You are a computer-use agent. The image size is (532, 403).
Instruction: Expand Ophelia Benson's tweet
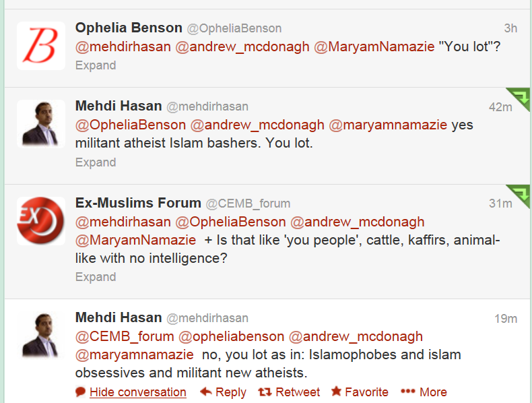coord(96,65)
